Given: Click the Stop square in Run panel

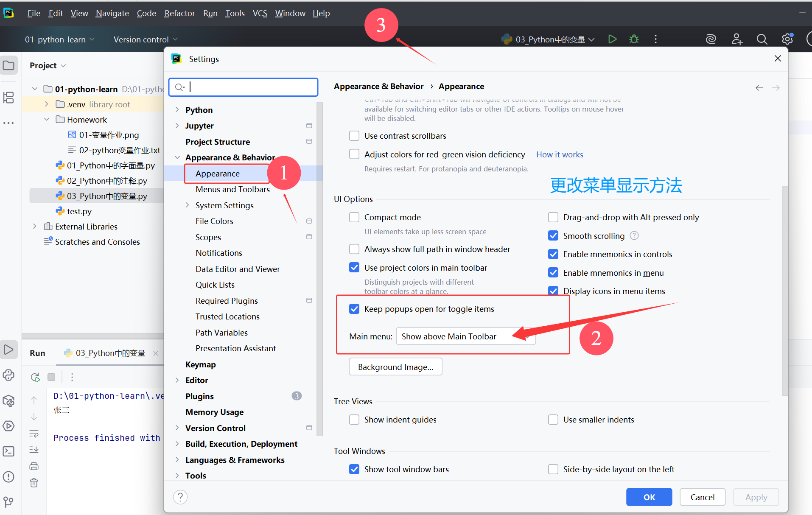Looking at the screenshot, I should [x=51, y=377].
